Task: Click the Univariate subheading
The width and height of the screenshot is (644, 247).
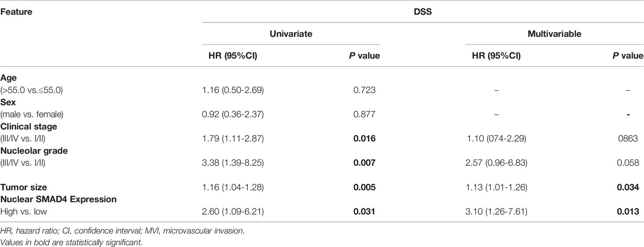Action: pyautogui.click(x=292, y=34)
